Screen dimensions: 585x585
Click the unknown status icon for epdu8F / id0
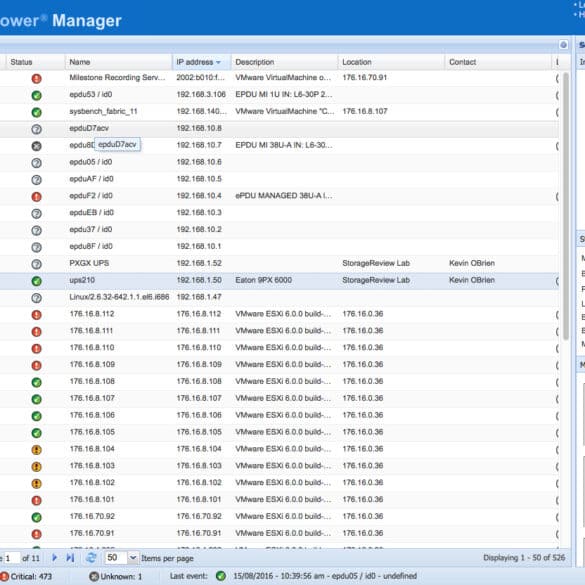point(37,247)
